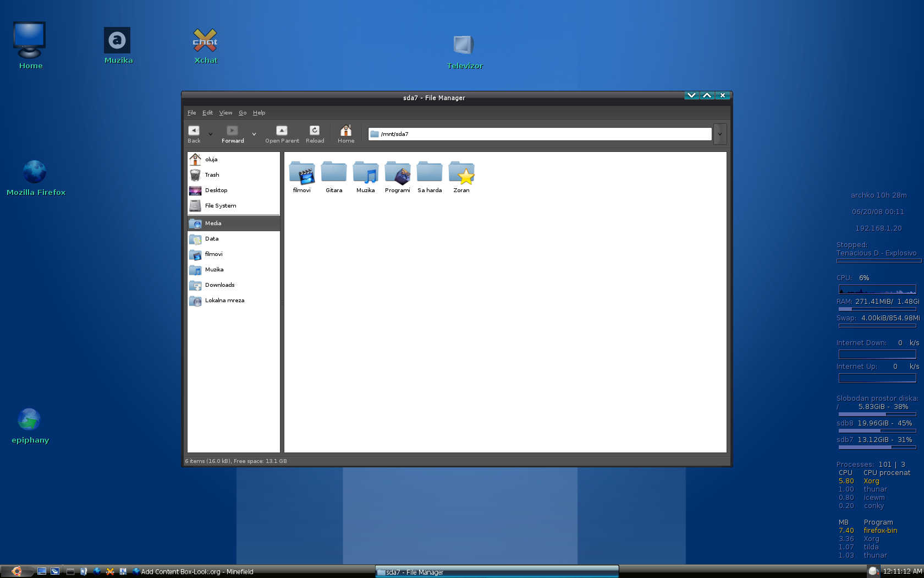
Task: Open the File menu
Action: point(191,113)
